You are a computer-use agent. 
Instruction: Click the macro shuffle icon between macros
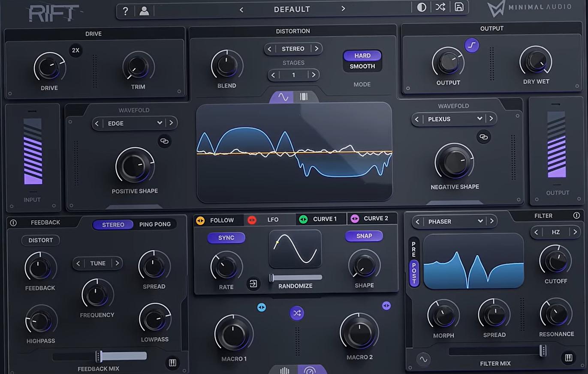point(296,313)
